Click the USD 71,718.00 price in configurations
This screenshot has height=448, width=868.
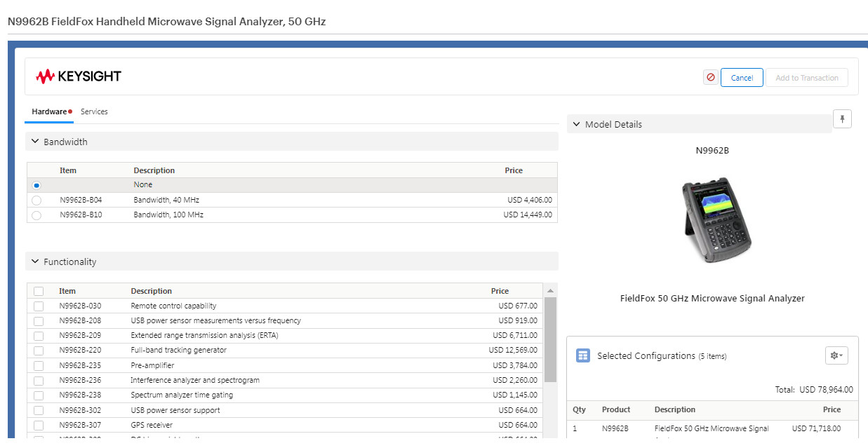pyautogui.click(x=816, y=428)
